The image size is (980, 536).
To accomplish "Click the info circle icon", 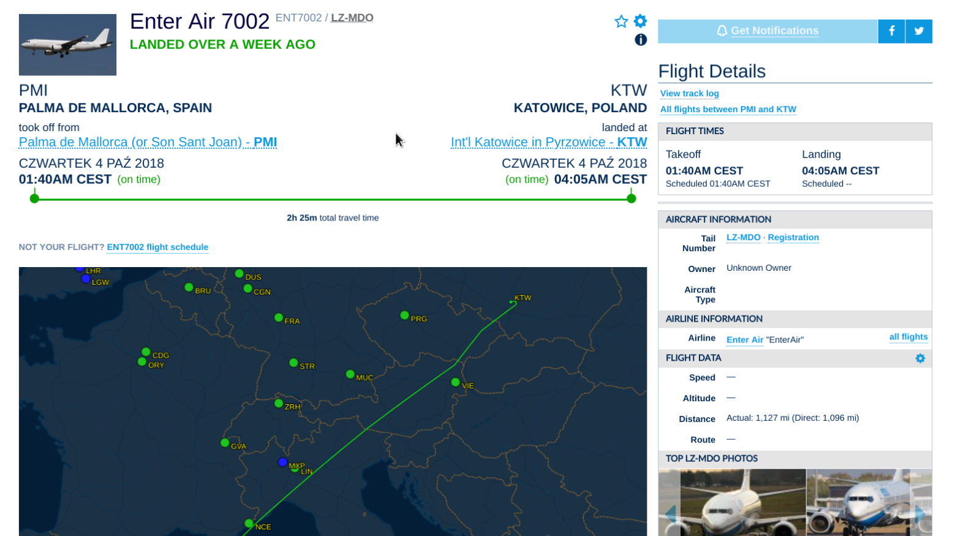I will [x=641, y=40].
